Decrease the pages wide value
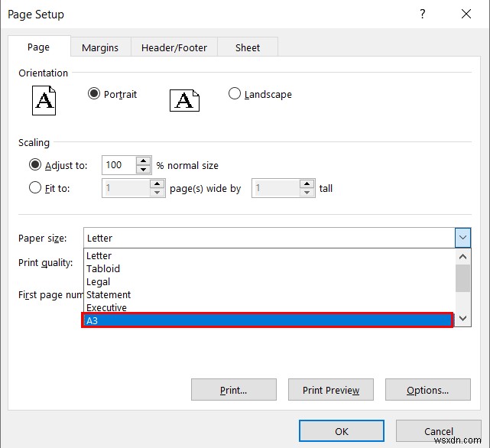This screenshot has width=490, height=448. (157, 192)
